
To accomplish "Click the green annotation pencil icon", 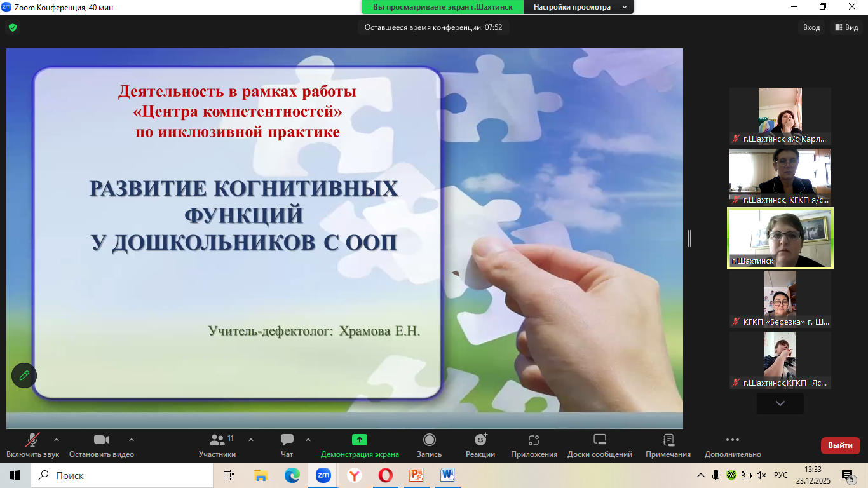I will pos(24,375).
